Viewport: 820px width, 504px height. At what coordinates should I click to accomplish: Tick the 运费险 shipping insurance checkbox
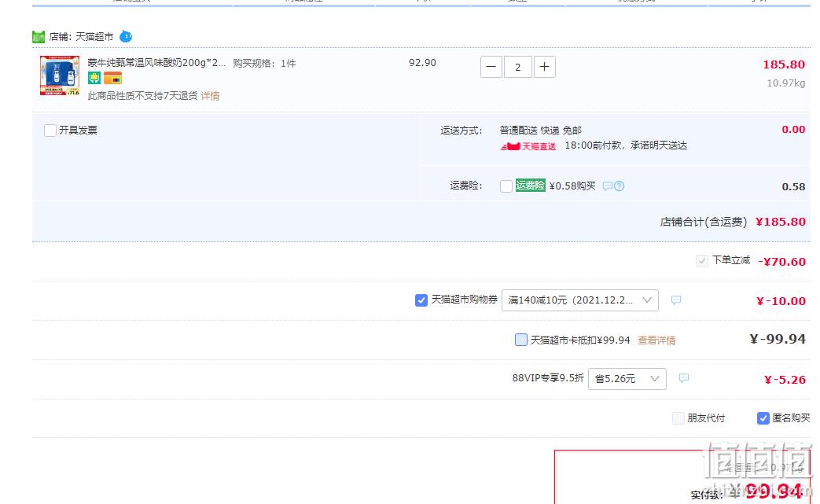coord(506,186)
